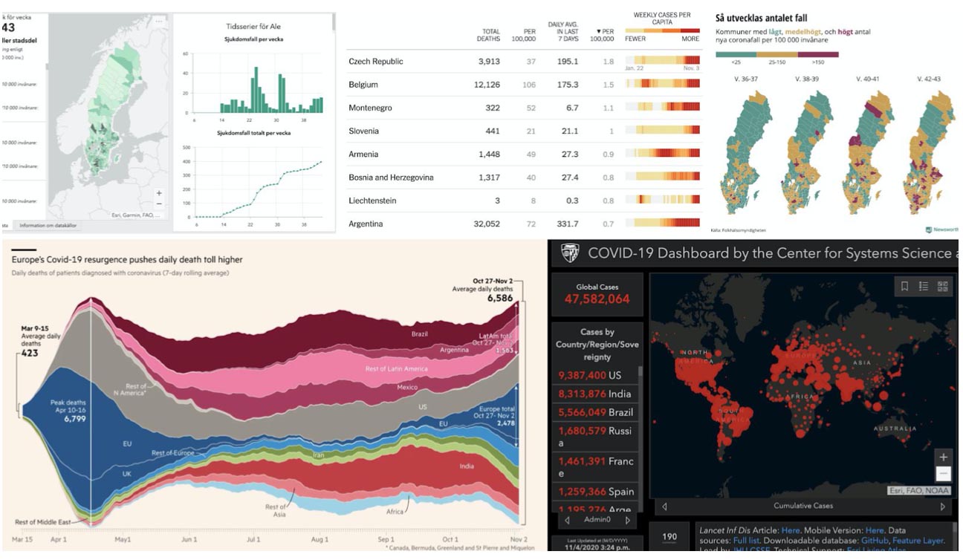Open the three-dot menu on Sweden map

(x=158, y=22)
